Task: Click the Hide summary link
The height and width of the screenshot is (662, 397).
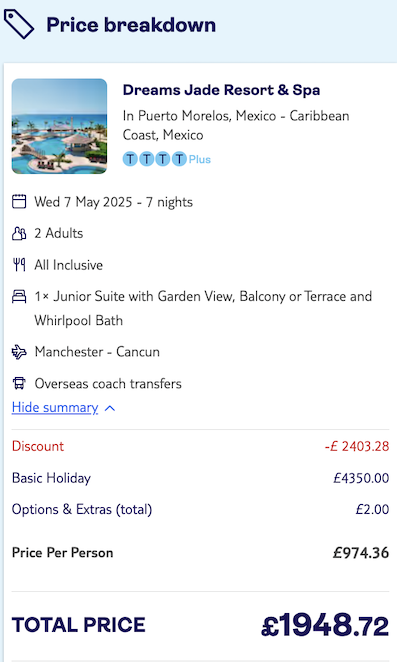Action: click(55, 407)
